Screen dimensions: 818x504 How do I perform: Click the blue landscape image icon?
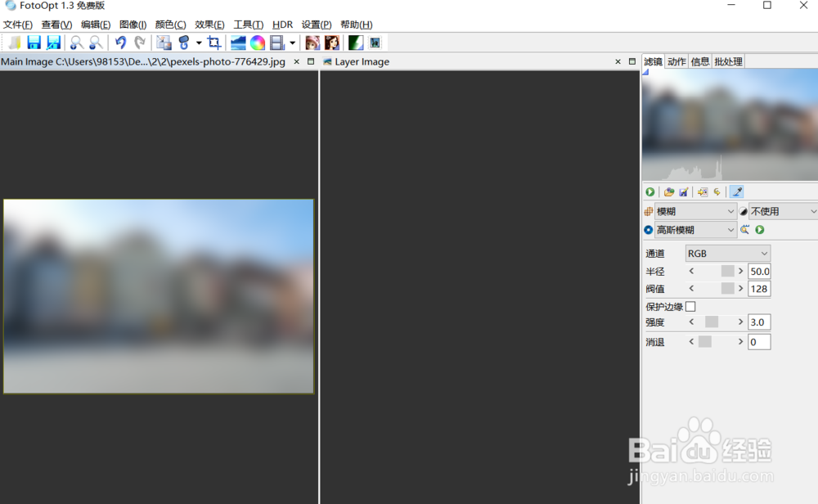238,43
